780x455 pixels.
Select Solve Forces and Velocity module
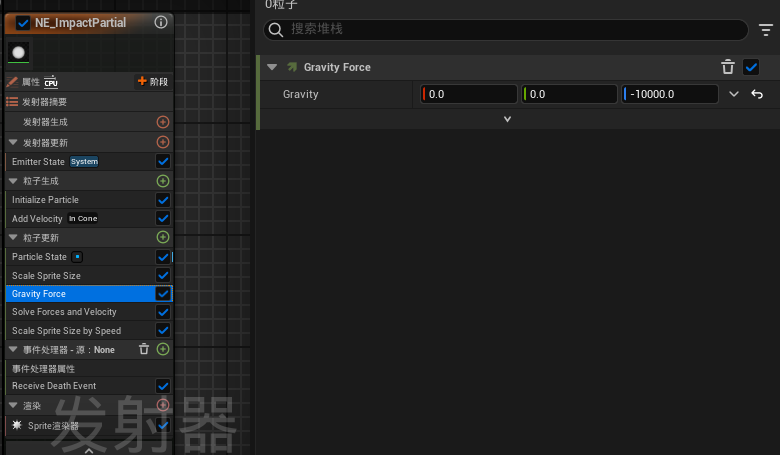(x=90, y=312)
